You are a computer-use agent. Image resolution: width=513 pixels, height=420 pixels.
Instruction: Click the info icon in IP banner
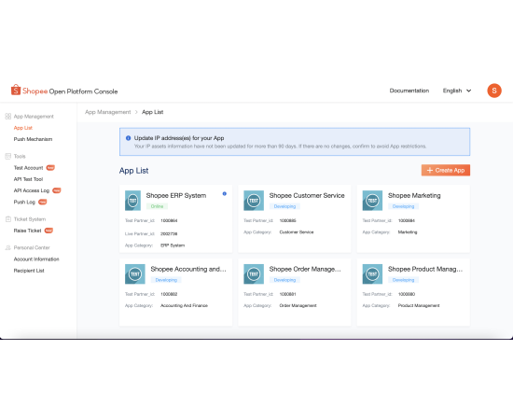129,138
